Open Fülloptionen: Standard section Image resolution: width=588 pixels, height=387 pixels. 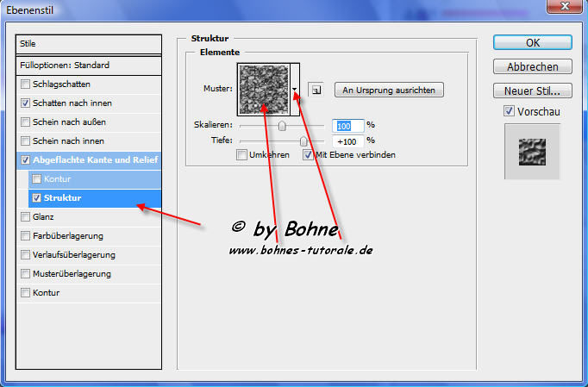[89, 66]
